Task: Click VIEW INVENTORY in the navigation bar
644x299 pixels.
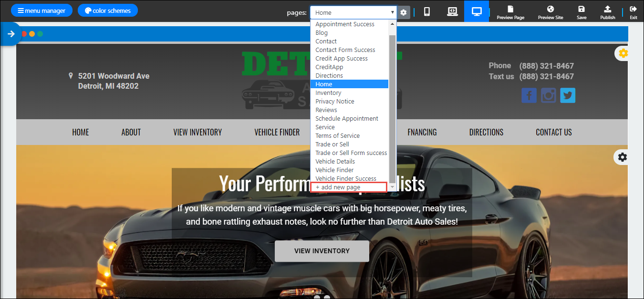Action: [197, 132]
